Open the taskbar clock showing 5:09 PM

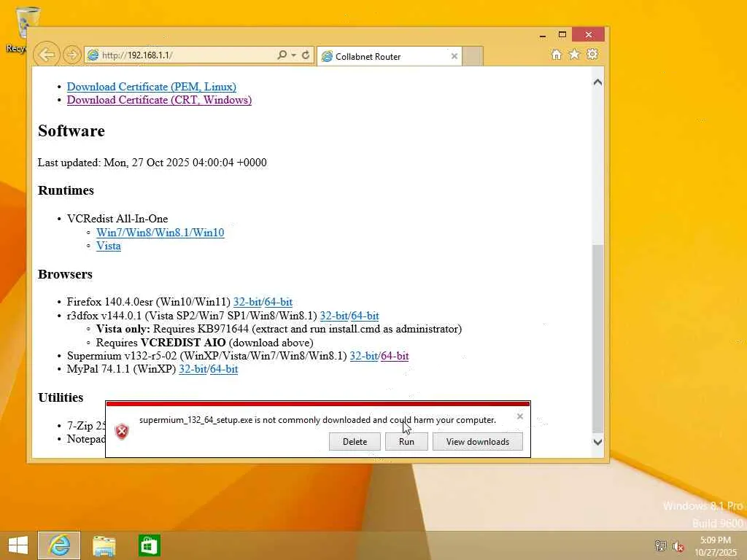coord(716,545)
